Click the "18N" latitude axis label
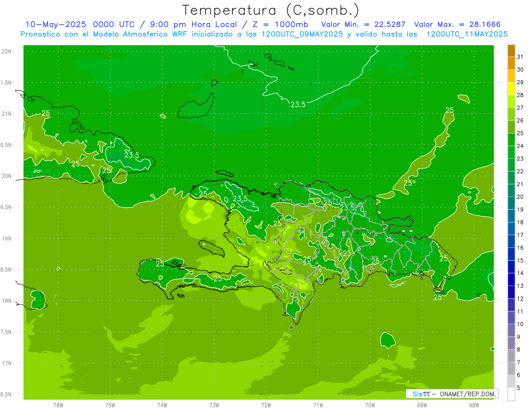This screenshot has height=411, width=532. coord(7,301)
